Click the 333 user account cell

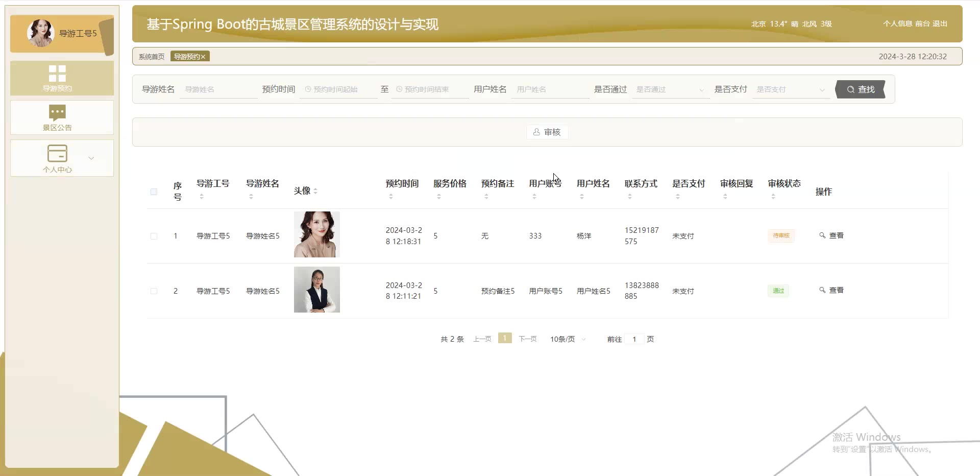[535, 236]
